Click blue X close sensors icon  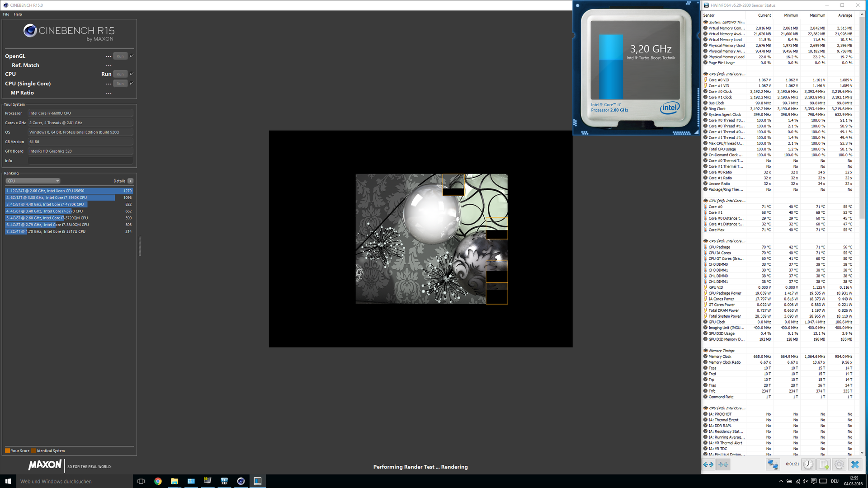point(854,464)
